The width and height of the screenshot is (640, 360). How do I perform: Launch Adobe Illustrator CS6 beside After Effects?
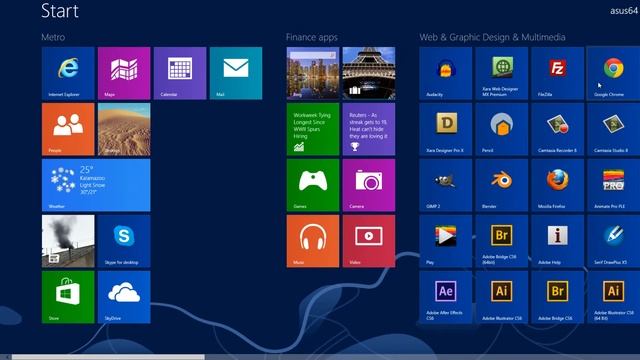point(502,297)
